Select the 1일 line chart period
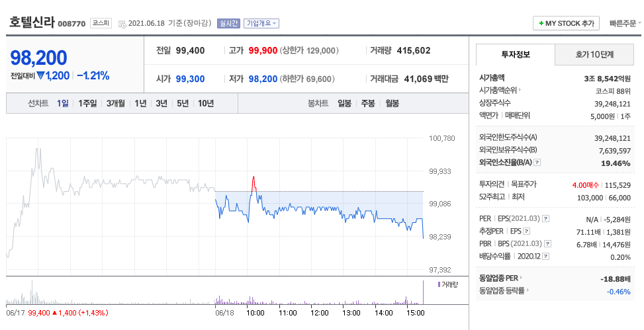Screen dimensions: 644x330 pos(63,103)
